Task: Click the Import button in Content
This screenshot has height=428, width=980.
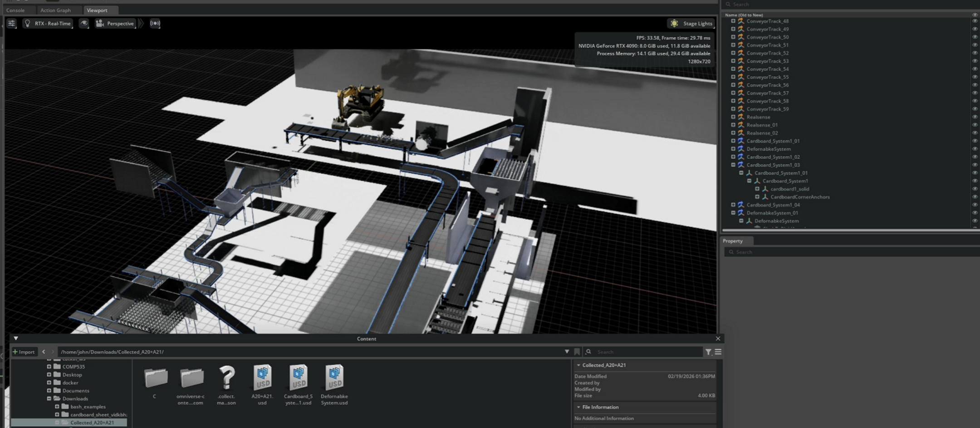Action: (x=24, y=352)
